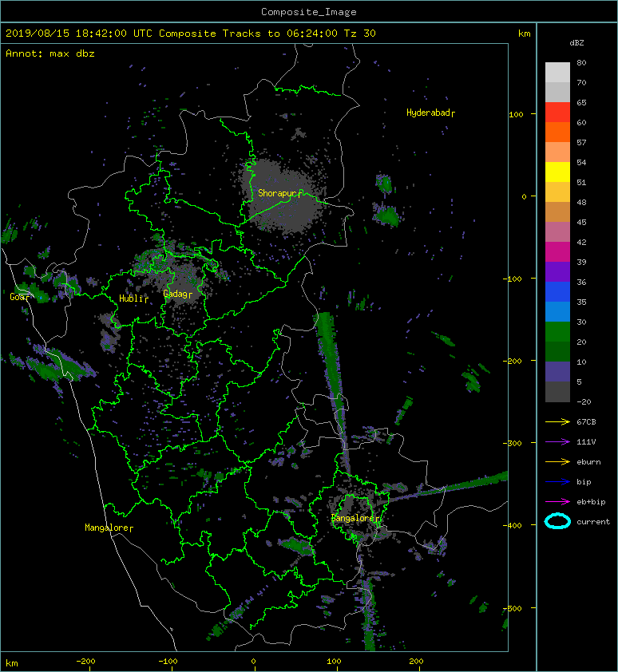
Task: Select the dark orange 60 dBZ swatch
Action: (x=557, y=132)
